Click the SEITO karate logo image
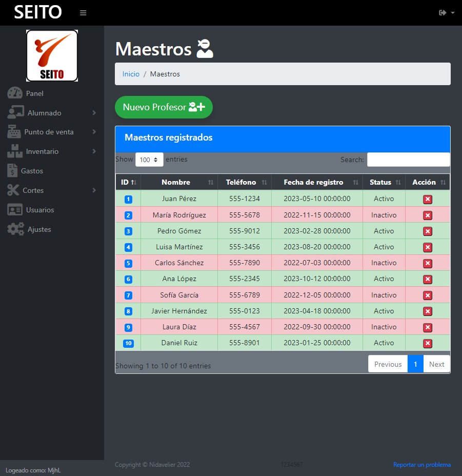The width and height of the screenshot is (462, 476). [52, 56]
